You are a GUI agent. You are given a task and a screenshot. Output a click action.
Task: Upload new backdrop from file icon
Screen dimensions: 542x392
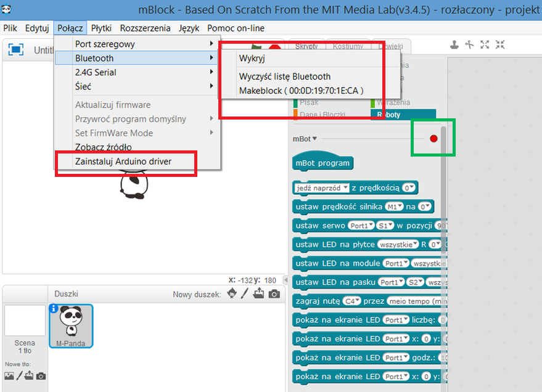coord(30,375)
